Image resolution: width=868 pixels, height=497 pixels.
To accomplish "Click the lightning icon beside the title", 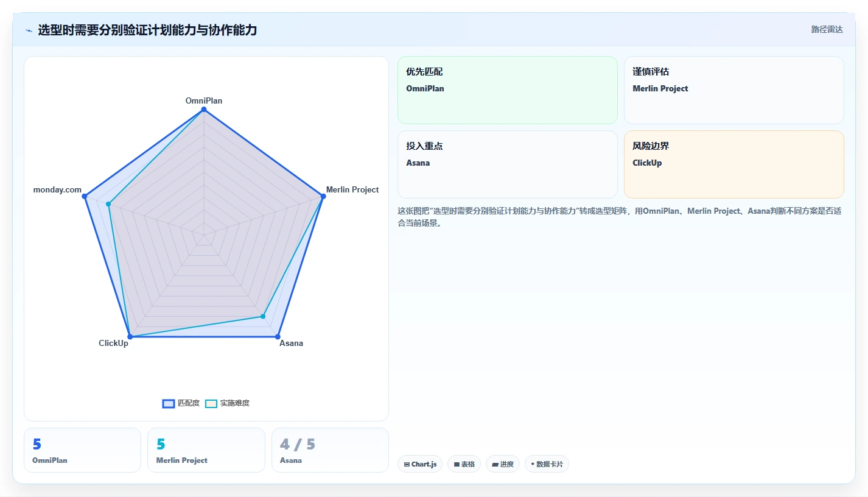I will 29,30.
